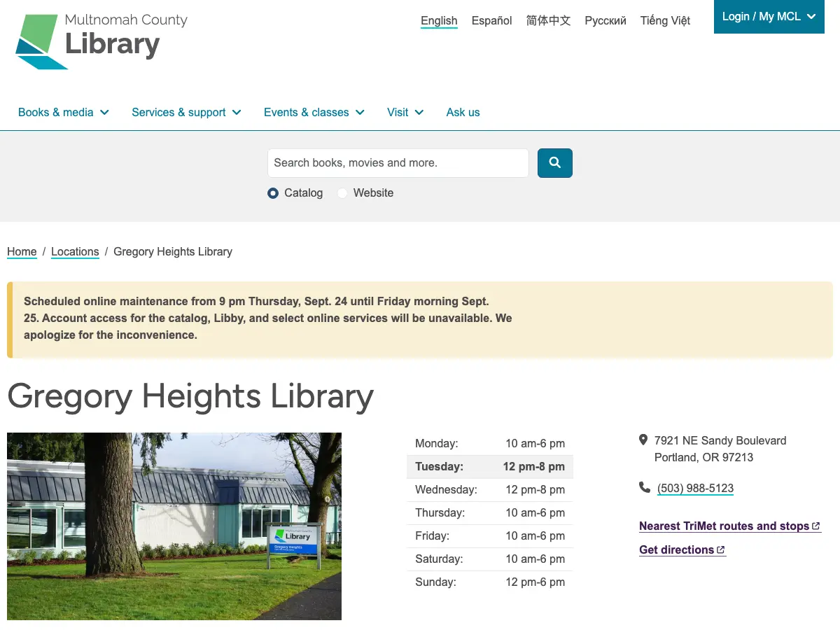Screen dimensions: 840x630
Task: Go to Home breadcrumb link
Action: (22, 252)
